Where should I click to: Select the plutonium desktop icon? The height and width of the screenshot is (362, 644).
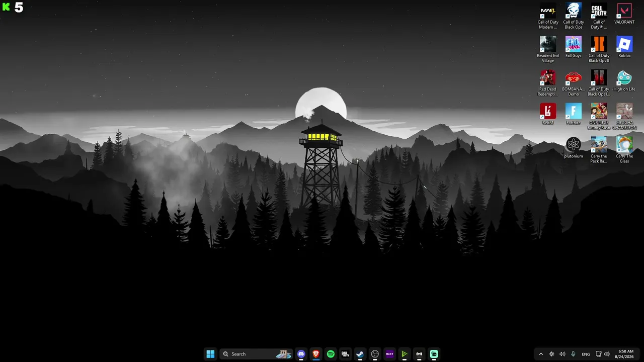[x=574, y=148]
